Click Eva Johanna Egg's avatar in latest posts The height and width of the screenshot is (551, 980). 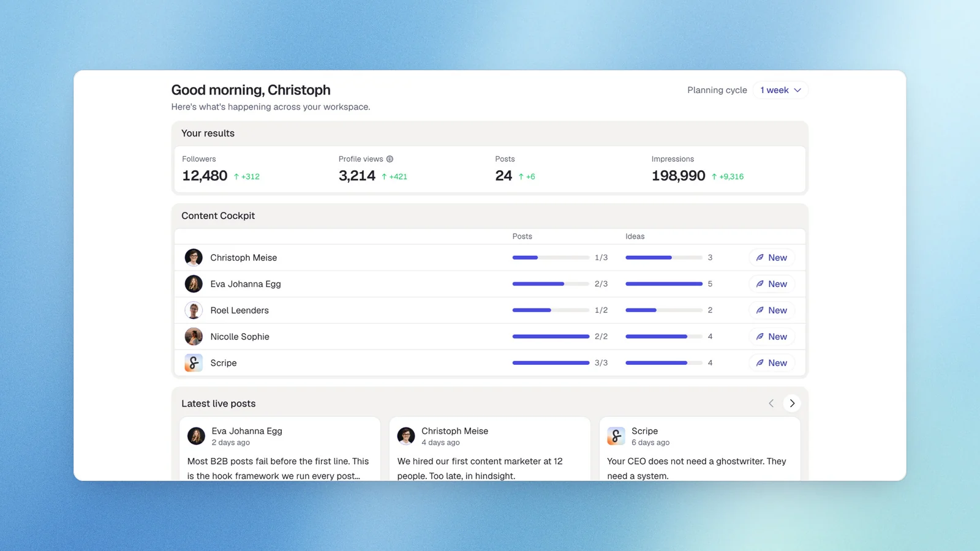(x=196, y=436)
